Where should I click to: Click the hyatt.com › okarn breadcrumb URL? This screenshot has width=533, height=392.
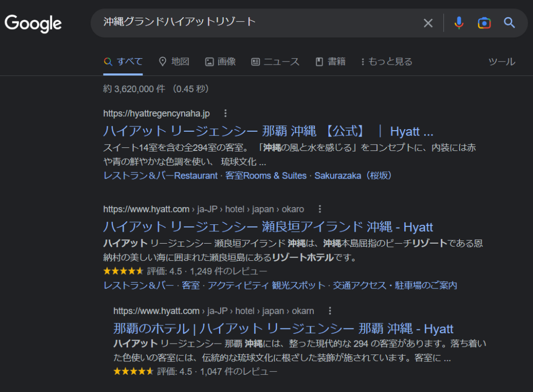(214, 311)
